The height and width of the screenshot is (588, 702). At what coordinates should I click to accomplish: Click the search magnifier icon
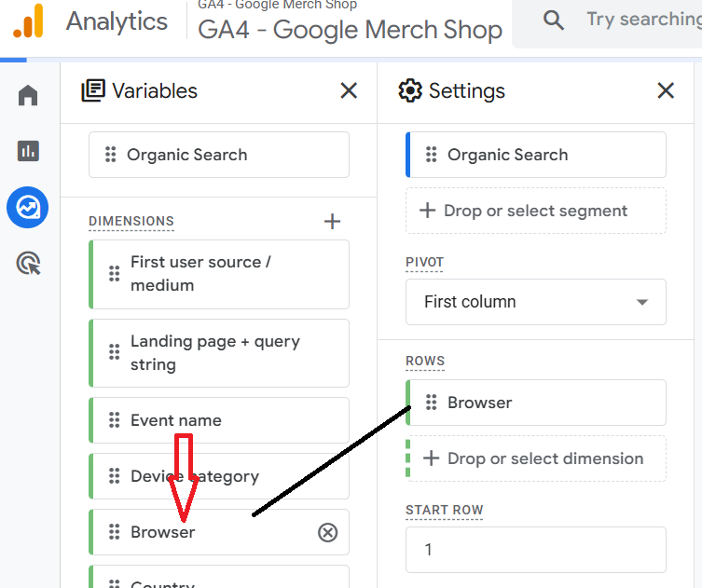point(554,20)
